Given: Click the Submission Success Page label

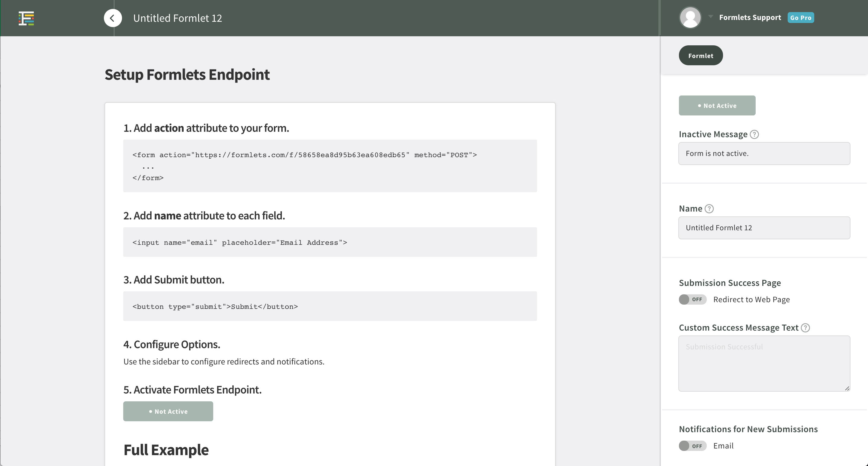Looking at the screenshot, I should pos(730,283).
